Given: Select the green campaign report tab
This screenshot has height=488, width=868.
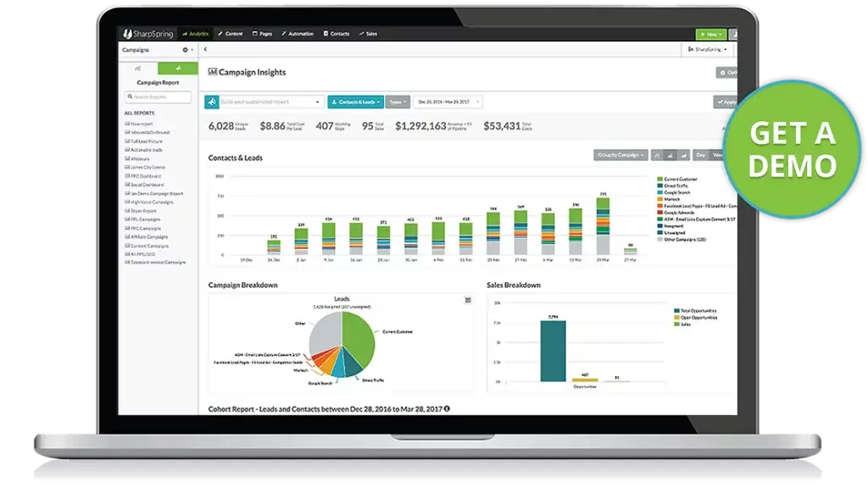Looking at the screenshot, I should [x=178, y=69].
